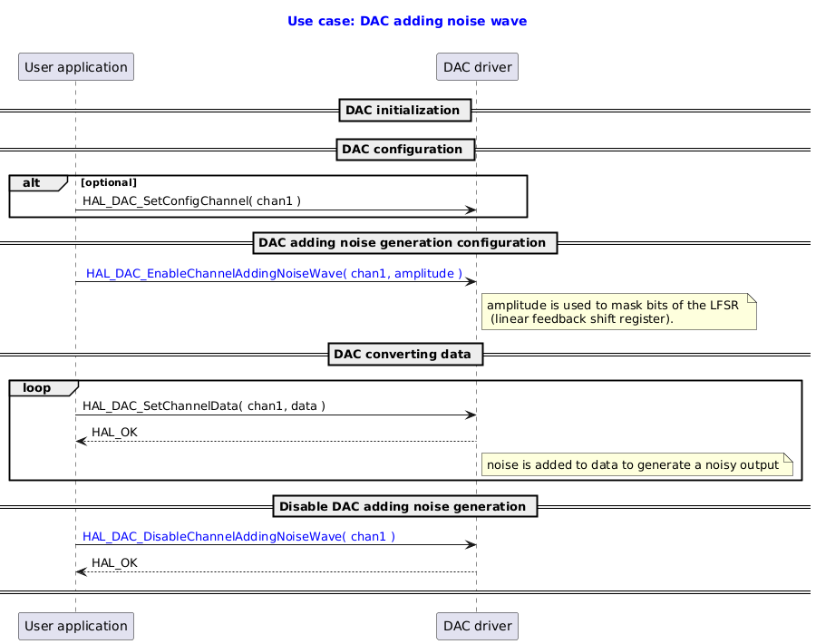Select the optional condition label
Screen dimensions: 816x644
click(109, 181)
